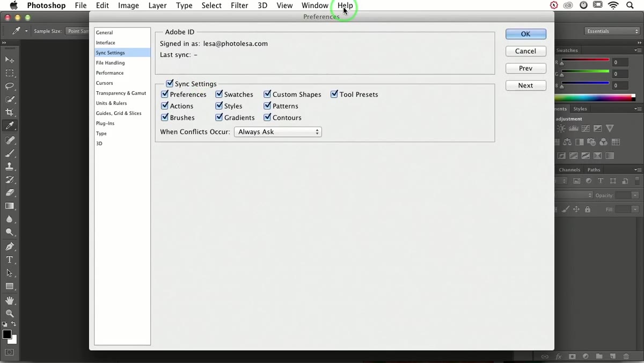The height and width of the screenshot is (363, 644).
Task: Select the Horizontal Type tool
Action: [x=10, y=260]
